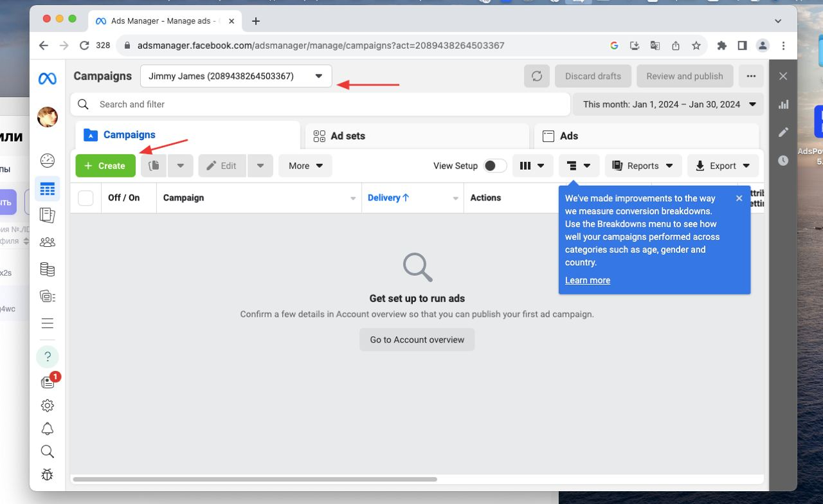Open the Ads reporting pages icon in sidebar

47,215
